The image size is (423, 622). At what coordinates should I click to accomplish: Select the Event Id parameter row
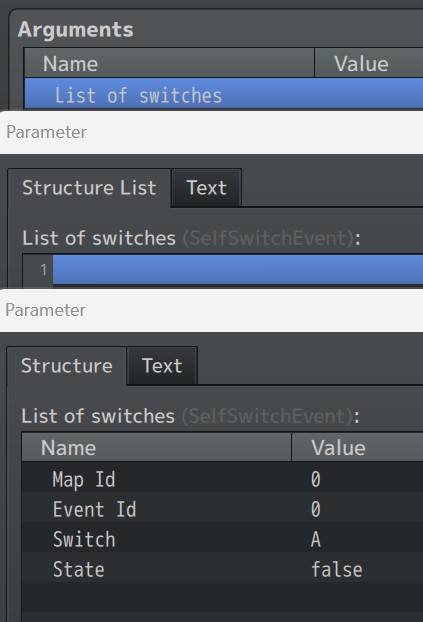(x=222, y=509)
